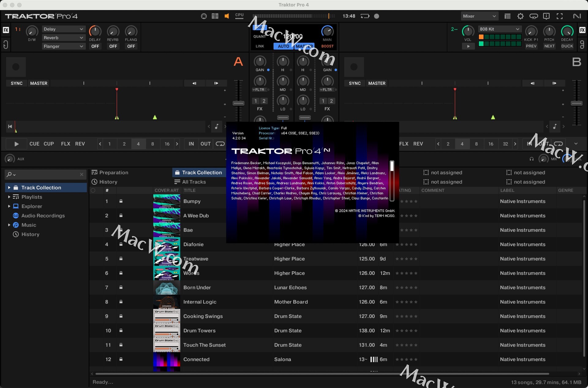Sort by LABEL column header

tap(507, 190)
